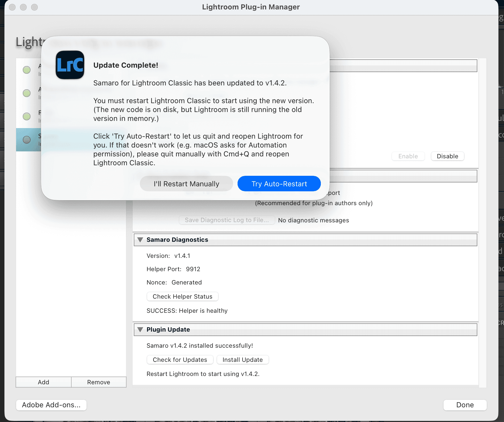
Task: Click 'Samaro for Lightroom Classic has been updated' line
Action: click(x=190, y=83)
